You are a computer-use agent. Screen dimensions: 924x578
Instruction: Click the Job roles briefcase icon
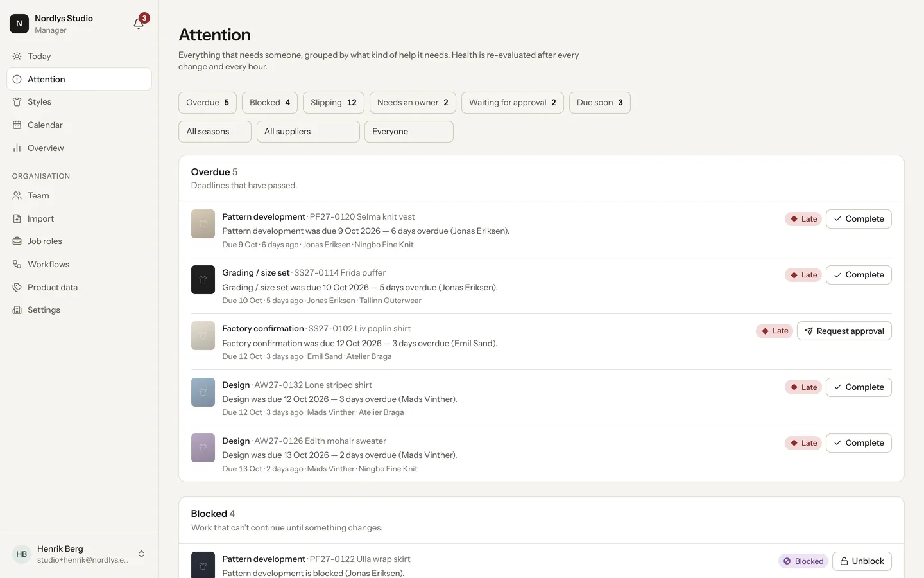[x=17, y=241]
